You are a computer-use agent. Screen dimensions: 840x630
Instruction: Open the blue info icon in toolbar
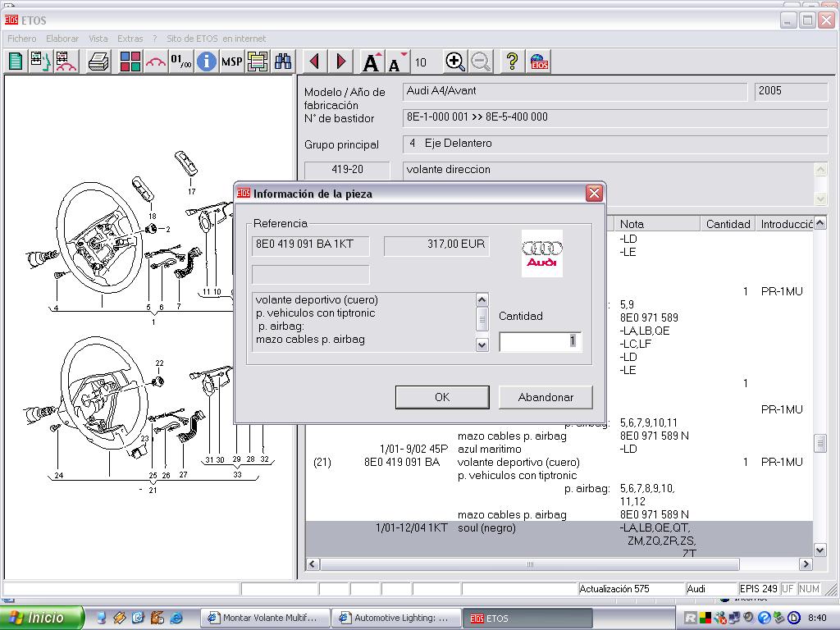(x=206, y=62)
